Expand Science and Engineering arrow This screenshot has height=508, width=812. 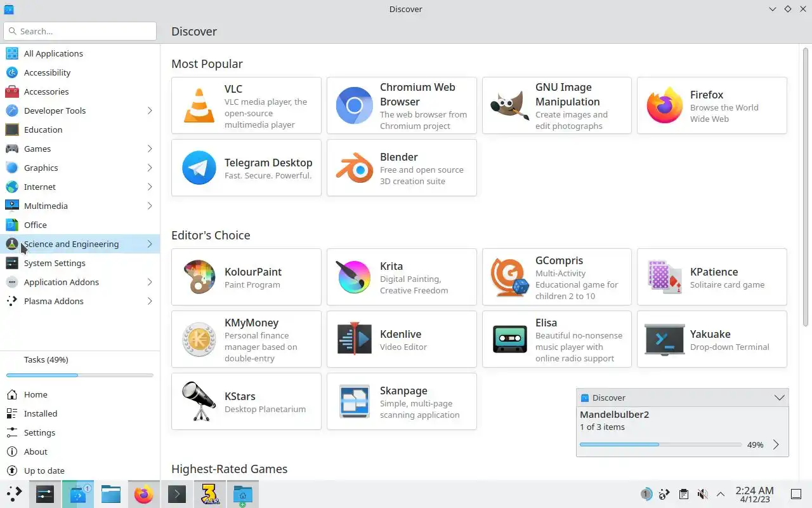tap(150, 244)
